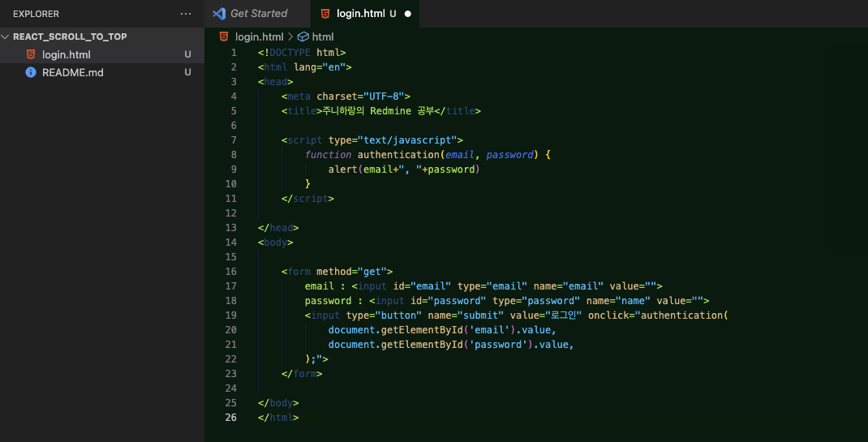Click line number 1 in the gutter

[234, 53]
